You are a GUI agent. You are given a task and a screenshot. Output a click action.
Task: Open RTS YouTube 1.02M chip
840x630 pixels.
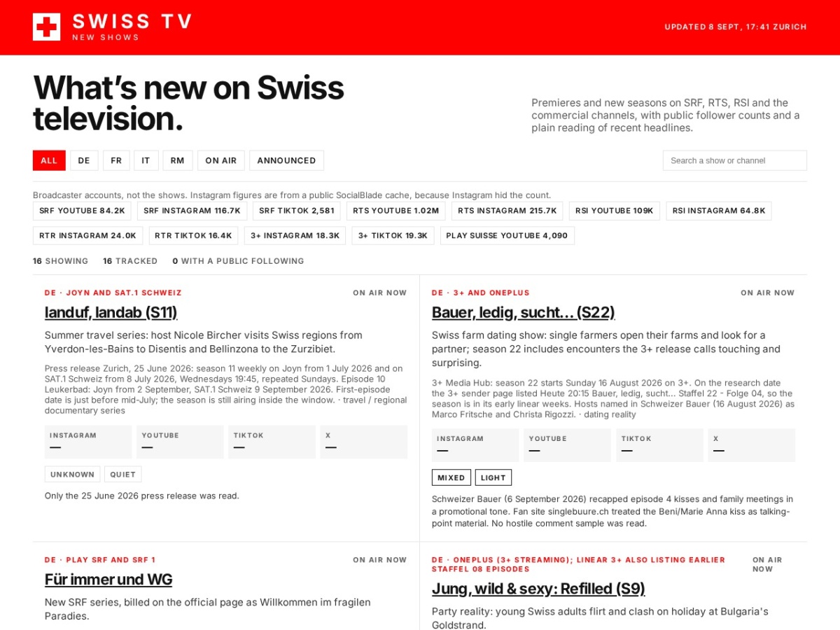(x=395, y=211)
